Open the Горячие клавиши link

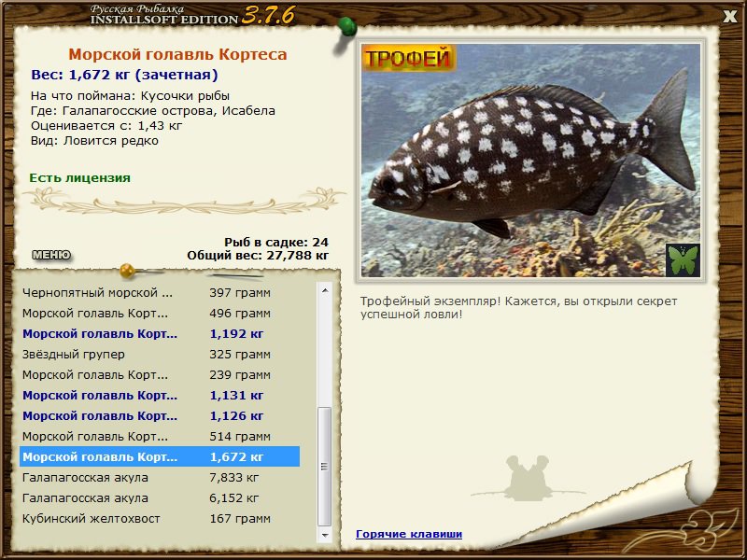tap(409, 534)
